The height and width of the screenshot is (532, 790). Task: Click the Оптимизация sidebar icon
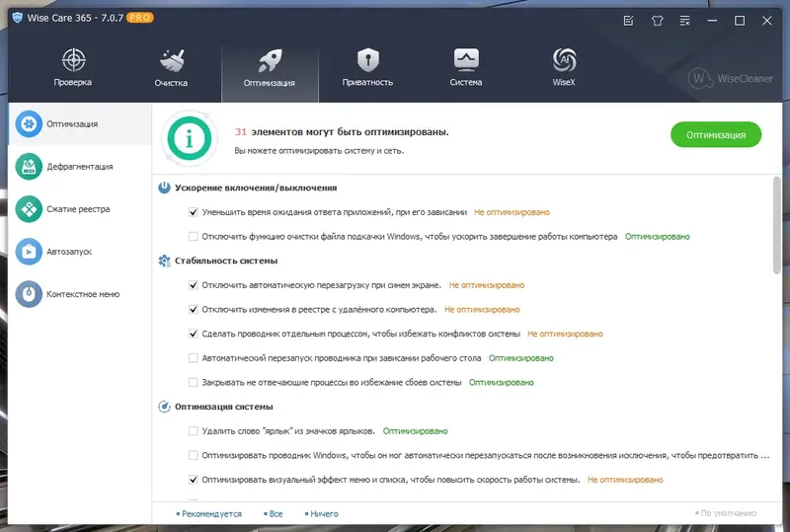click(x=29, y=123)
